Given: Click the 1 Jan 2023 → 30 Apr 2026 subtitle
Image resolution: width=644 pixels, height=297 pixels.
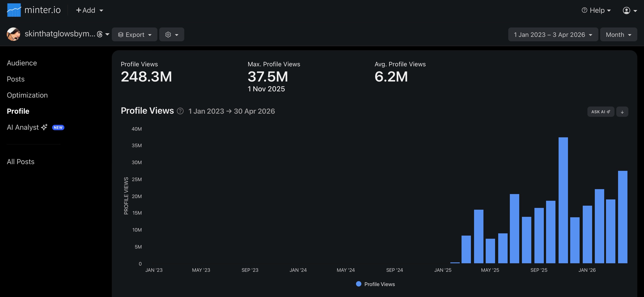Looking at the screenshot, I should pyautogui.click(x=231, y=111).
